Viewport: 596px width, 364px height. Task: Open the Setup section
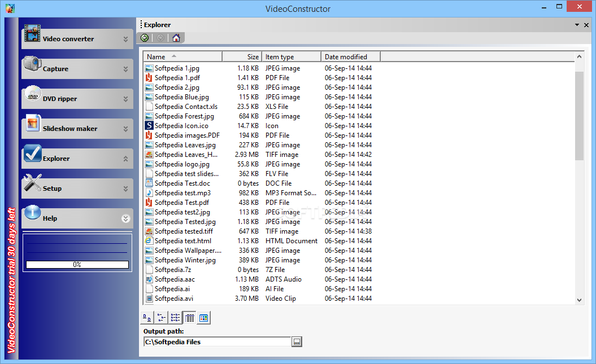(77, 188)
